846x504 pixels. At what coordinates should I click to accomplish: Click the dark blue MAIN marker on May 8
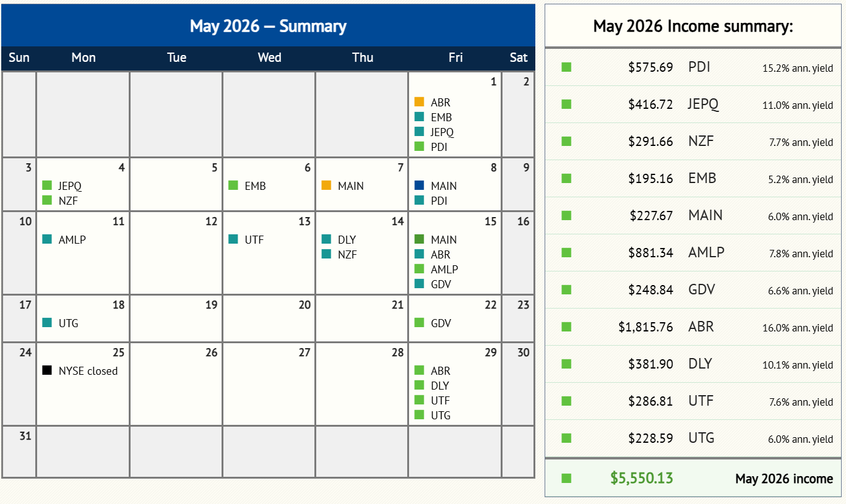419,186
